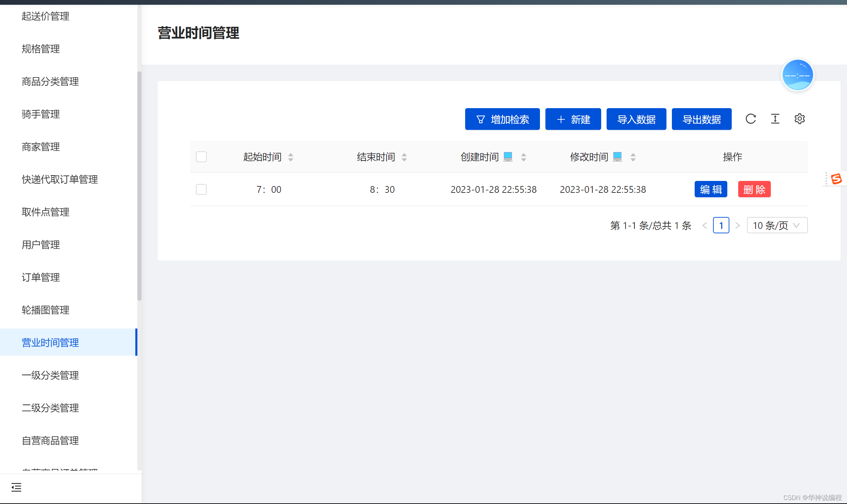Open 商家管理 in the sidebar
847x504 pixels.
41,147
